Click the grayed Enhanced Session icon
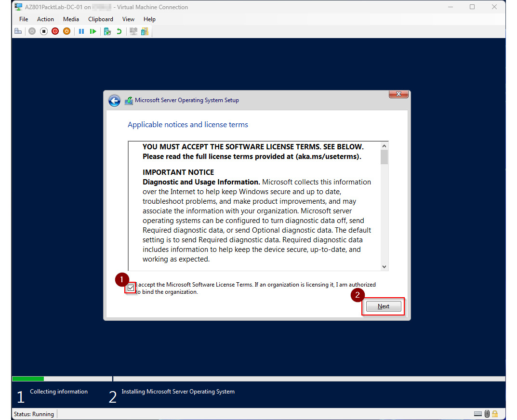Screen dimensions: 517x420 [133, 31]
